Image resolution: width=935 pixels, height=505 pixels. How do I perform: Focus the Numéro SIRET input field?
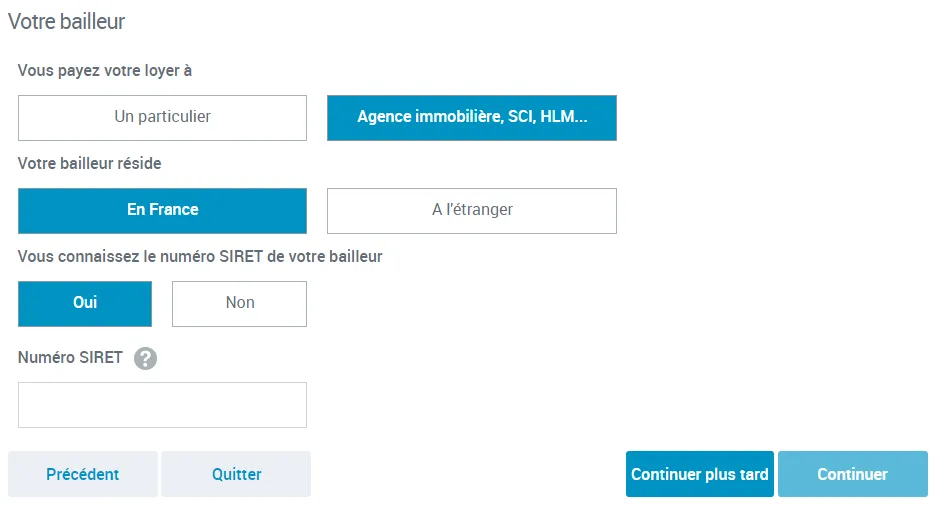(162, 405)
